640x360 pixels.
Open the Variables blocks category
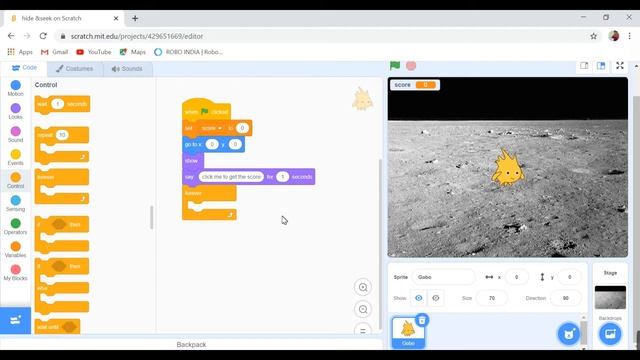coord(16,249)
